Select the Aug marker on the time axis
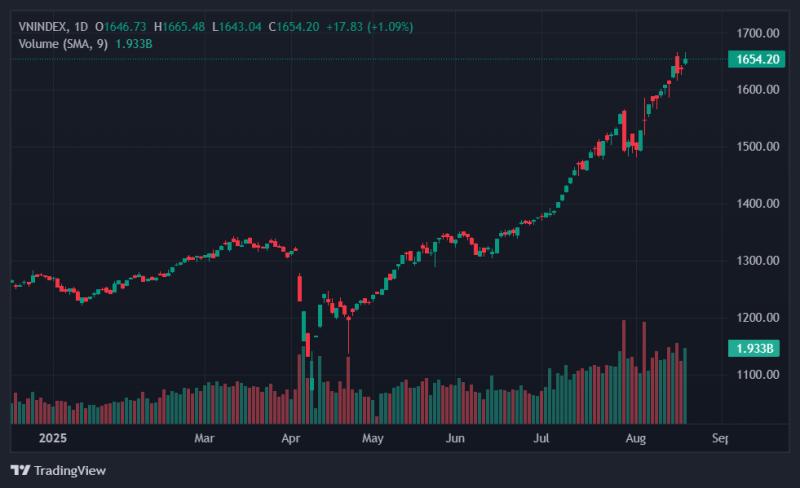 636,438
